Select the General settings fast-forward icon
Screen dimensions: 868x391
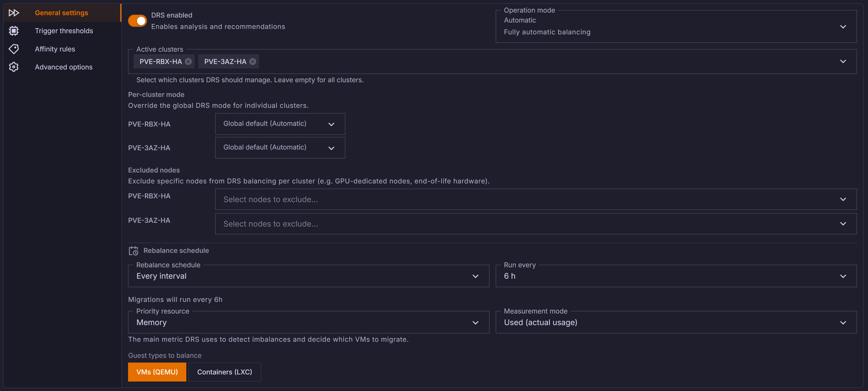click(13, 13)
